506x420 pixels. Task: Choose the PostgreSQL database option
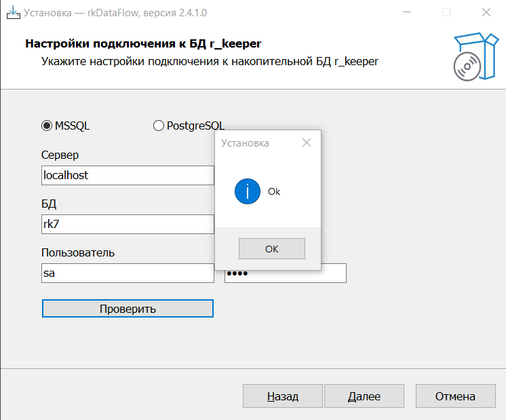[159, 126]
